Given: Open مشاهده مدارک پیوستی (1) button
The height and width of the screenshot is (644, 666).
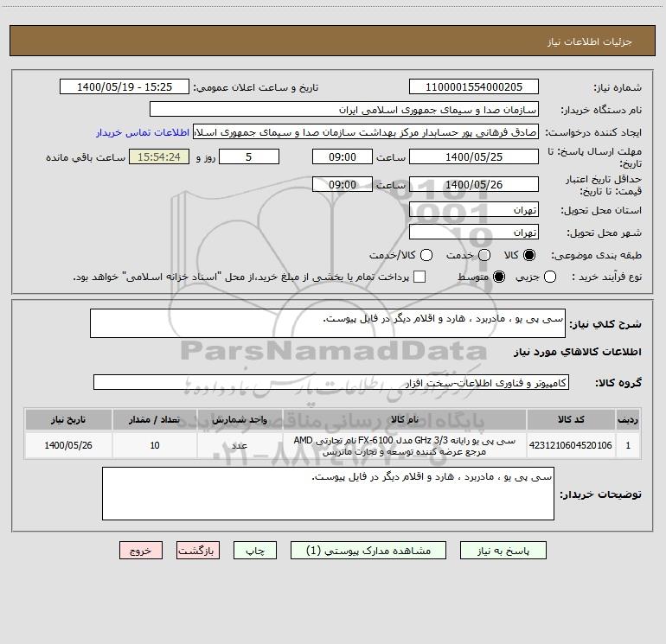Looking at the screenshot, I should (368, 551).
